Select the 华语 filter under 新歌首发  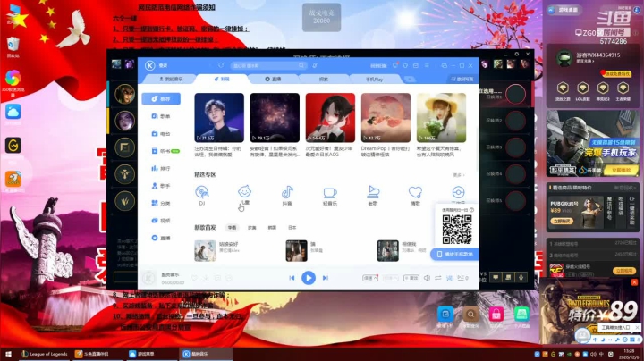pos(232,228)
